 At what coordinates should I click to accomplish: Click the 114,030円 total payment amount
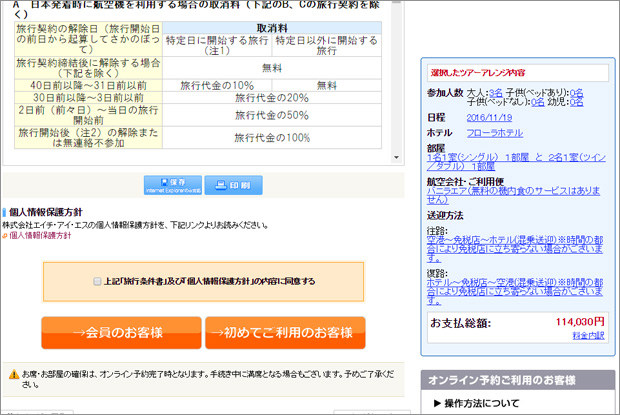coord(580,322)
